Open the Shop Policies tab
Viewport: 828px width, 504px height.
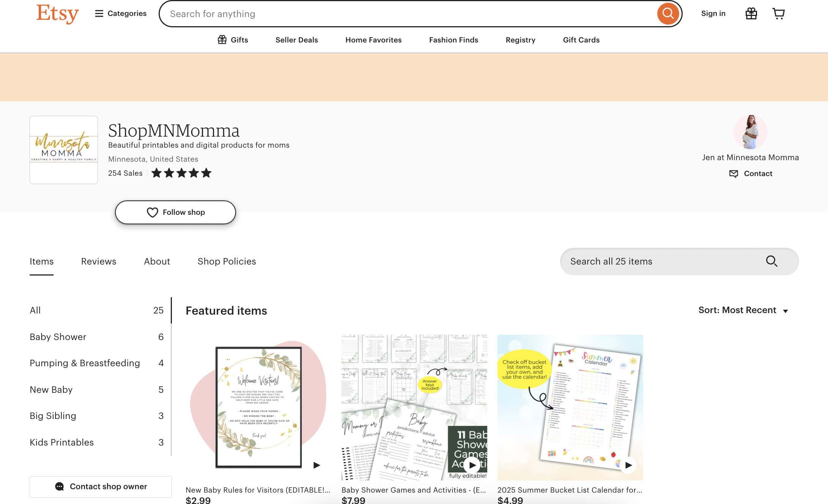227,261
